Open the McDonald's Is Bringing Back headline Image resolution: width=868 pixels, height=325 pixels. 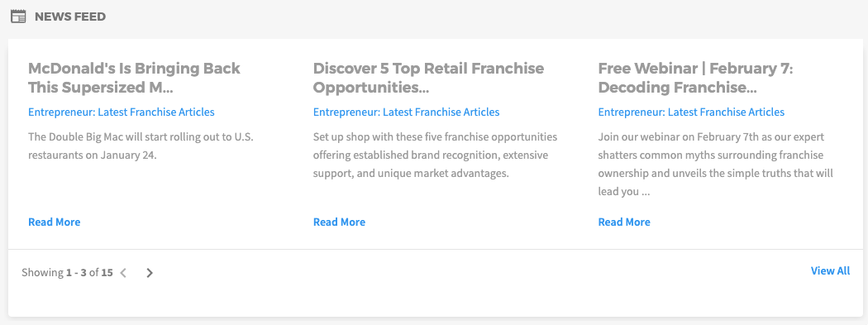[x=134, y=78]
